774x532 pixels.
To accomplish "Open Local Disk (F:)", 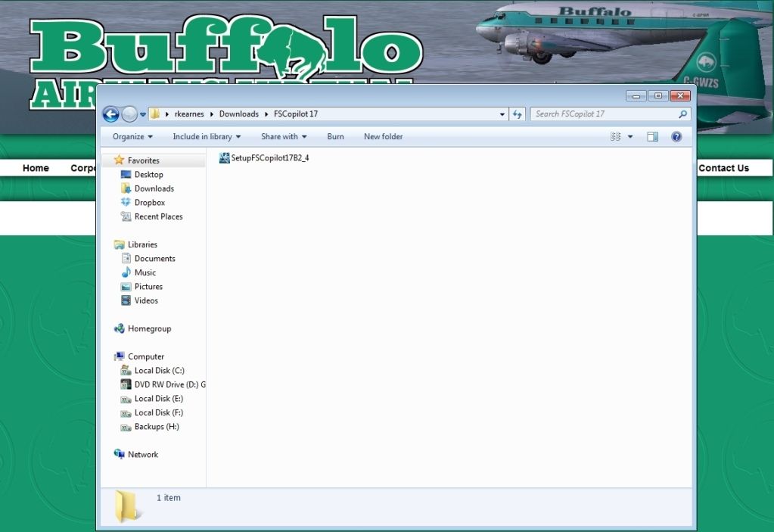I will 159,412.
